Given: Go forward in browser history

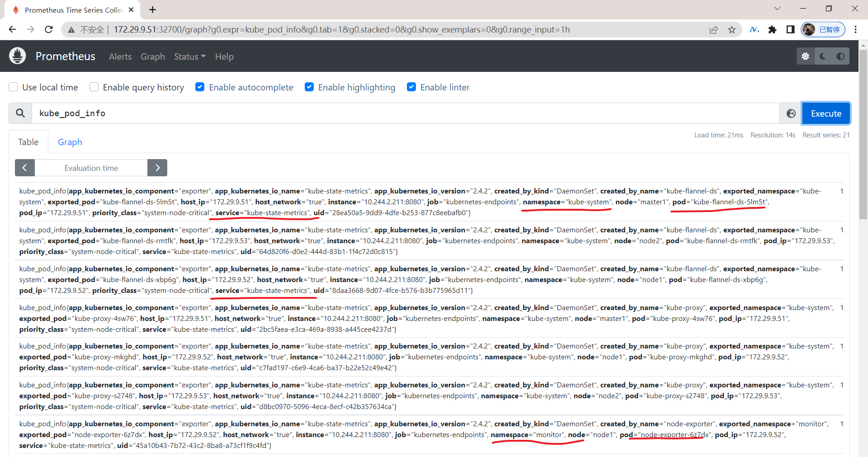Looking at the screenshot, I should pos(30,29).
